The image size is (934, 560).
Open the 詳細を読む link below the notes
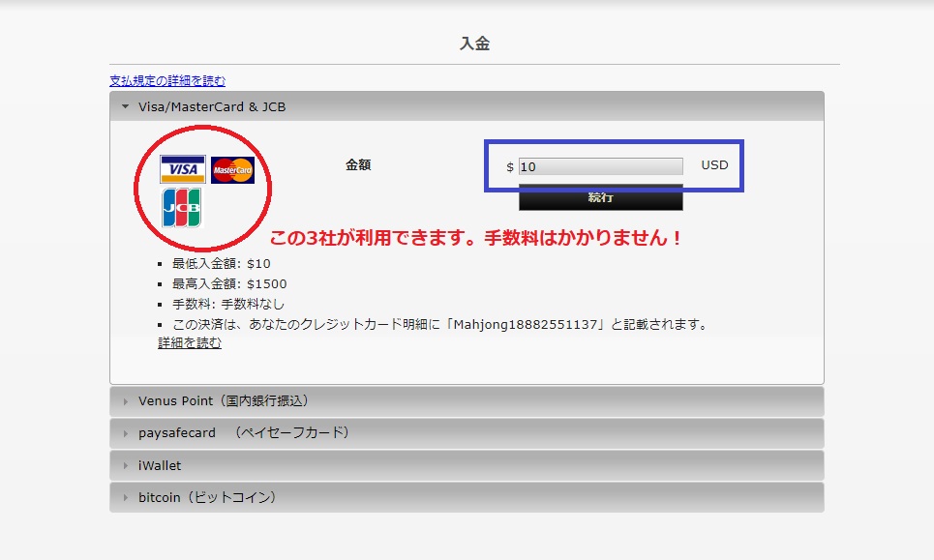190,342
